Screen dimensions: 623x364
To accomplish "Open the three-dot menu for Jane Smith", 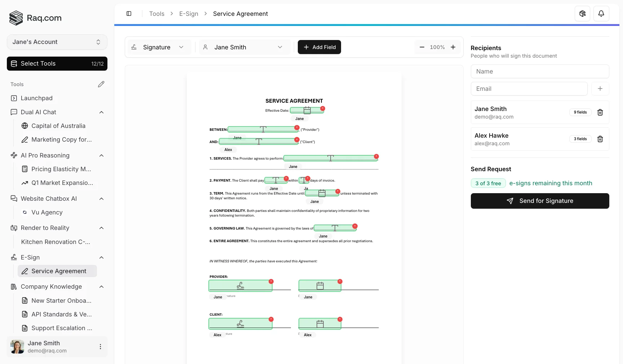I will pos(100,347).
